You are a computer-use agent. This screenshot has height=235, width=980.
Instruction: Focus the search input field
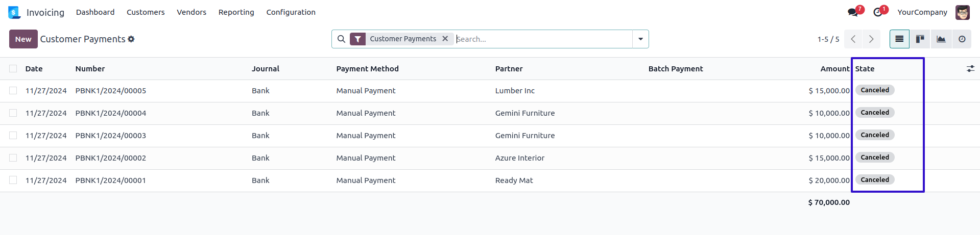click(541, 39)
